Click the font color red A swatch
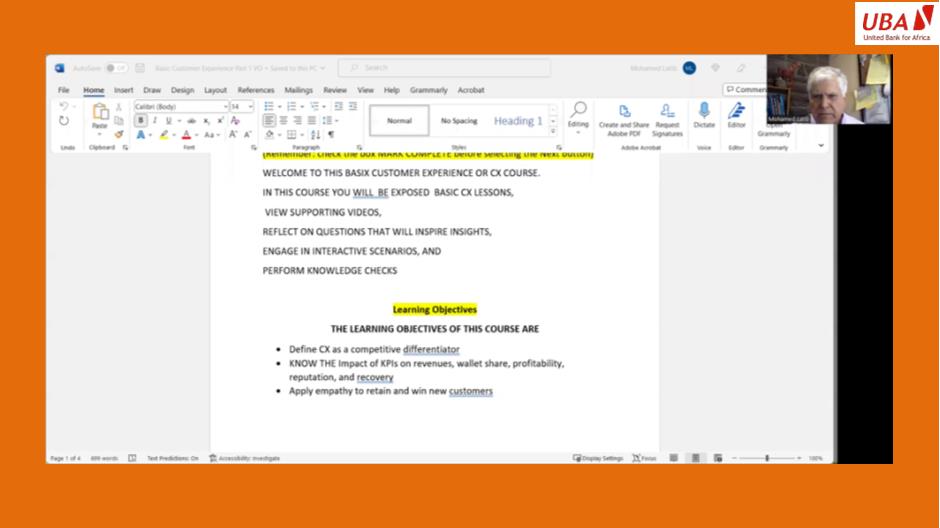This screenshot has height=528, width=940. pos(186,134)
